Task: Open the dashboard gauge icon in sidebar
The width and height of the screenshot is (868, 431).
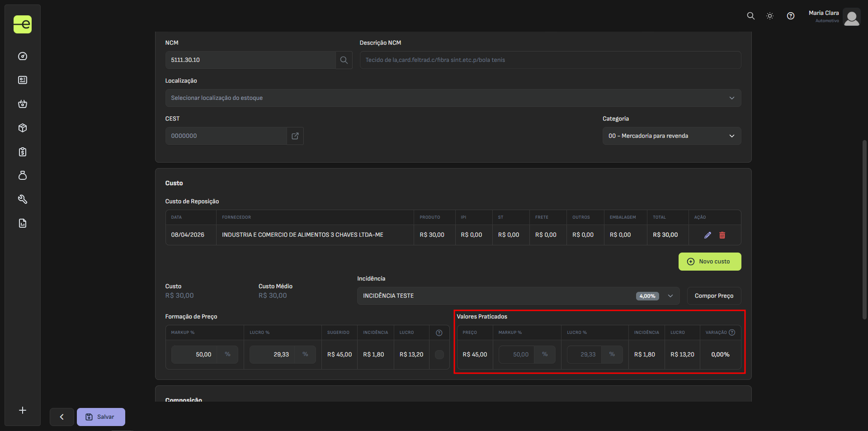Action: (23, 56)
